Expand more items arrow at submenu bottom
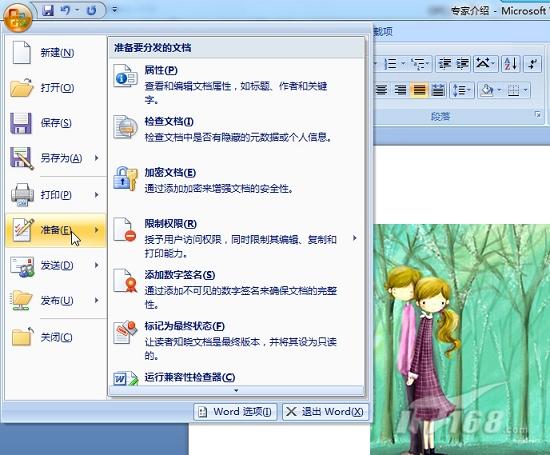Image resolution: width=550 pixels, height=455 pixels. [x=236, y=390]
